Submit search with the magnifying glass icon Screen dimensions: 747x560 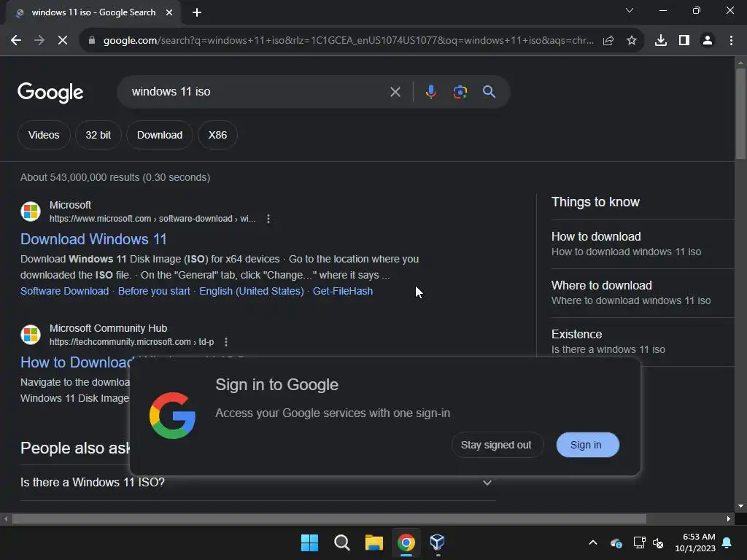[x=489, y=91]
